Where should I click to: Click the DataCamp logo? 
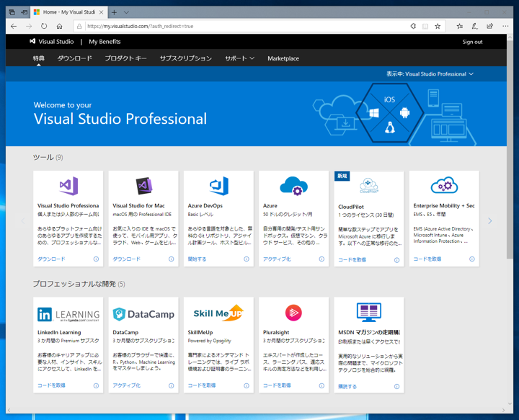(x=143, y=314)
